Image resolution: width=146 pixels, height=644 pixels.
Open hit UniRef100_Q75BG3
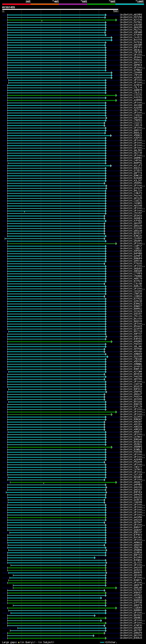coord(131,70)
